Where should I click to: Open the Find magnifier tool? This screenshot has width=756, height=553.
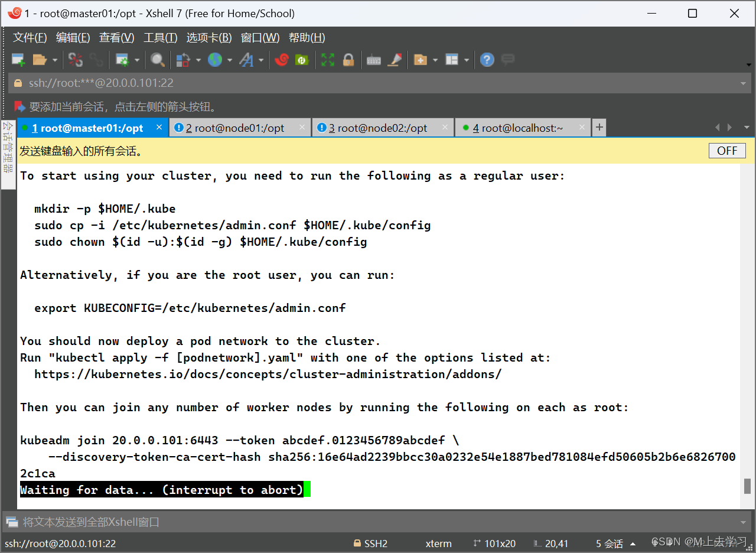tap(157, 60)
